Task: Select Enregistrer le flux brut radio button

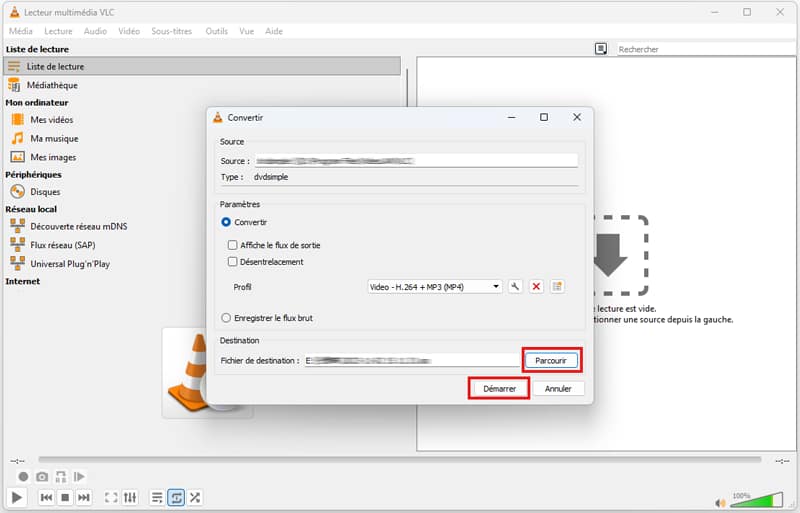Action: click(226, 318)
